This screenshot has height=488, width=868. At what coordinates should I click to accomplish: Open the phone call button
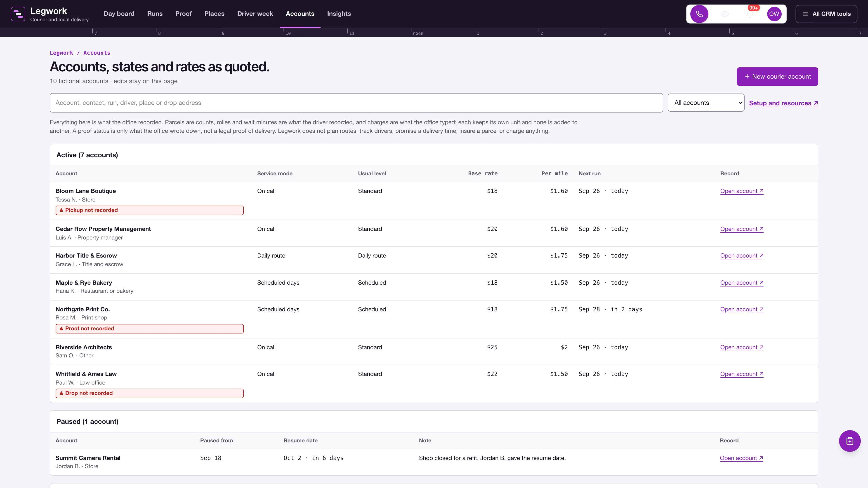[699, 14]
